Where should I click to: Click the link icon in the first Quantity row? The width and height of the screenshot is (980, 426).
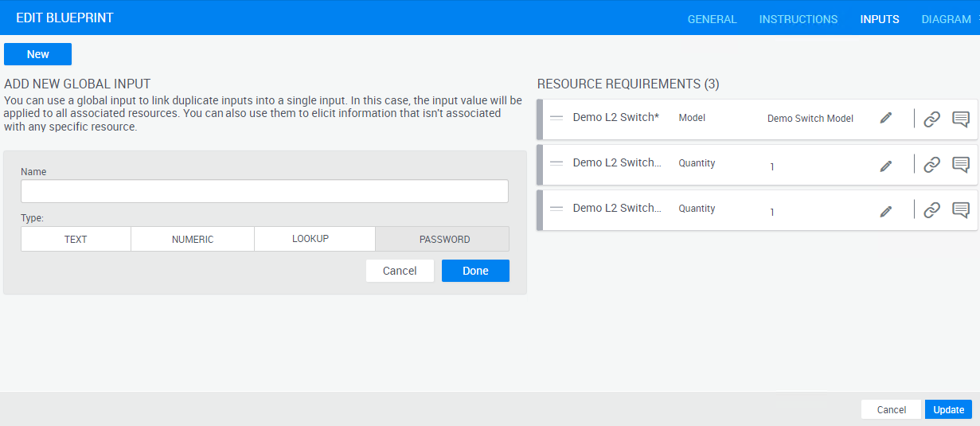pyautogui.click(x=931, y=165)
